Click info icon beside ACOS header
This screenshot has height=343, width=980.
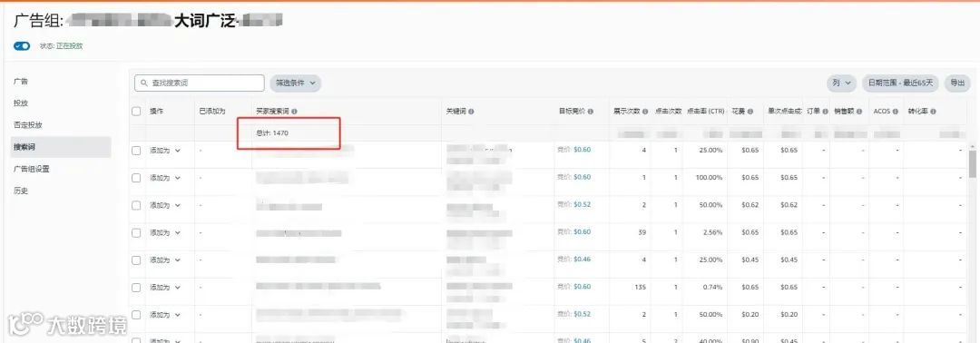click(896, 112)
